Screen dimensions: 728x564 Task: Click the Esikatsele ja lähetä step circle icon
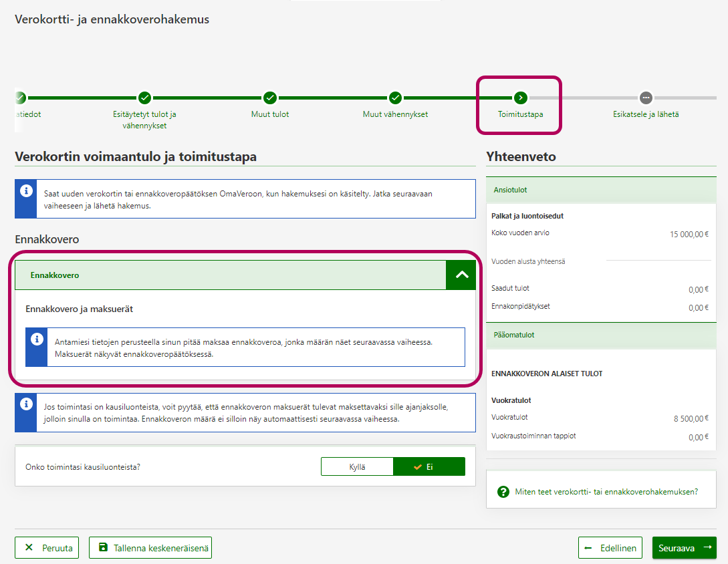click(646, 98)
